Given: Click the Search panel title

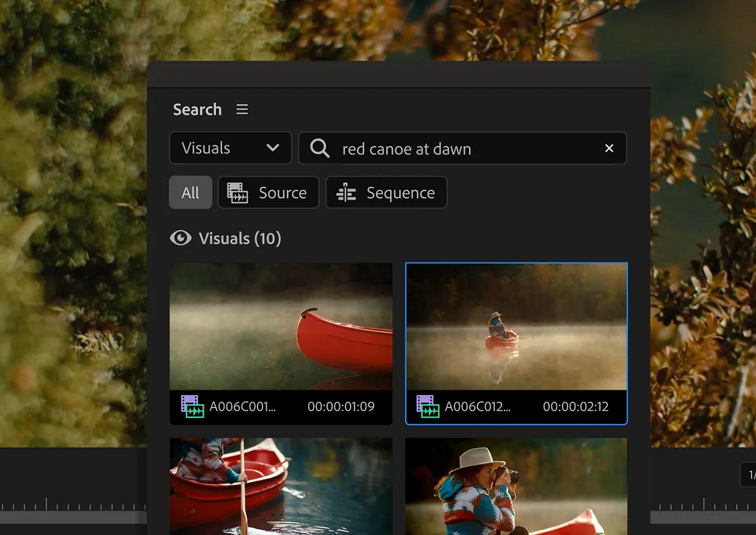Looking at the screenshot, I should [197, 109].
